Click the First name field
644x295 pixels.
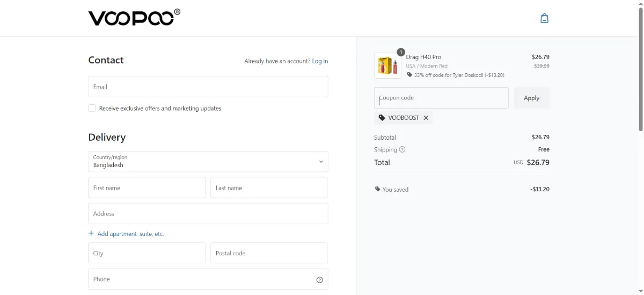coord(147,188)
